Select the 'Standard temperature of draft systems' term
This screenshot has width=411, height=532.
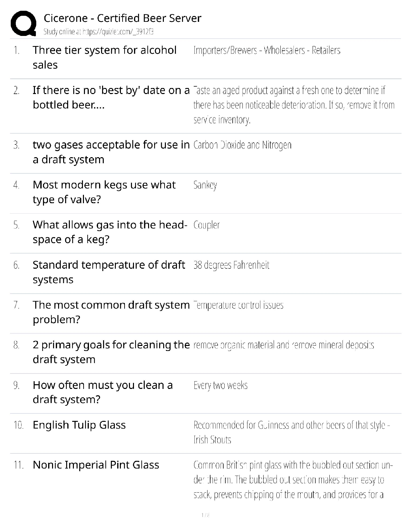click(108, 272)
